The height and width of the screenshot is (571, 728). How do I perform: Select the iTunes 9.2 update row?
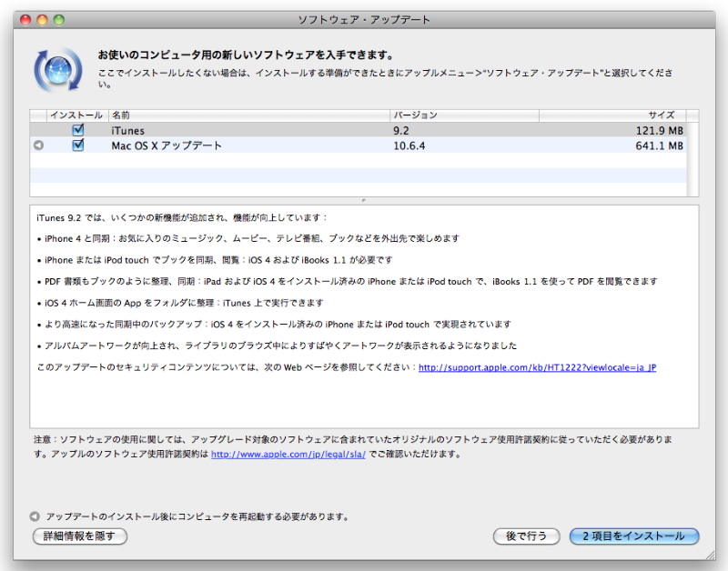(x=273, y=131)
